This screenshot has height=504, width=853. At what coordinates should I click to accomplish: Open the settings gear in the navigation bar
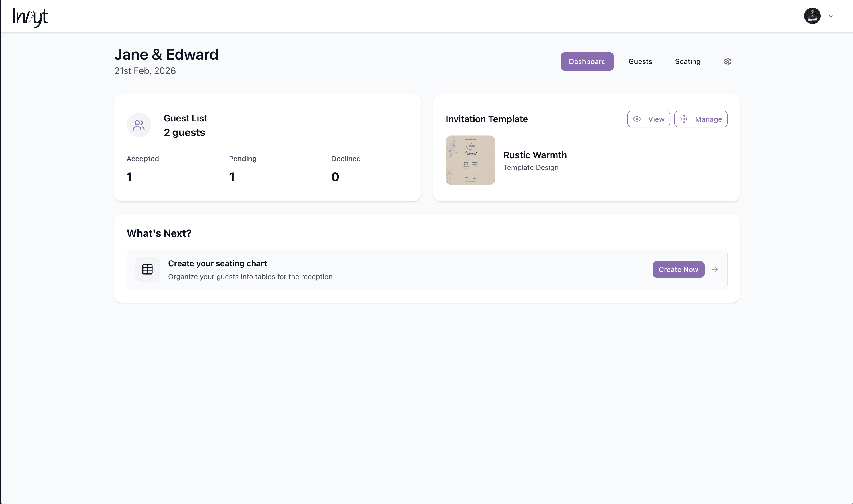(x=727, y=61)
